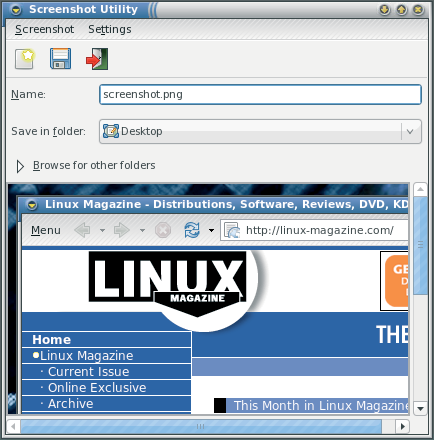The width and height of the screenshot is (434, 440).
Task: Expand Browse for other folders
Action: point(20,166)
